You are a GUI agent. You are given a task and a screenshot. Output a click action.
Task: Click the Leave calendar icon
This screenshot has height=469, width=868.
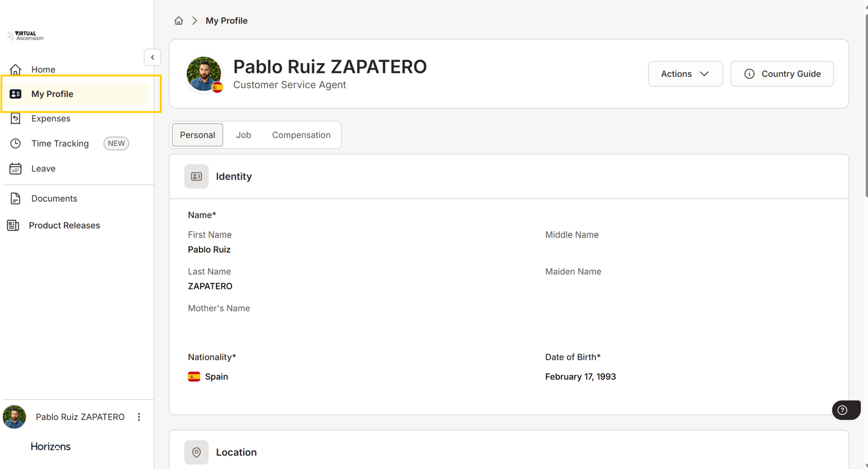pos(16,168)
